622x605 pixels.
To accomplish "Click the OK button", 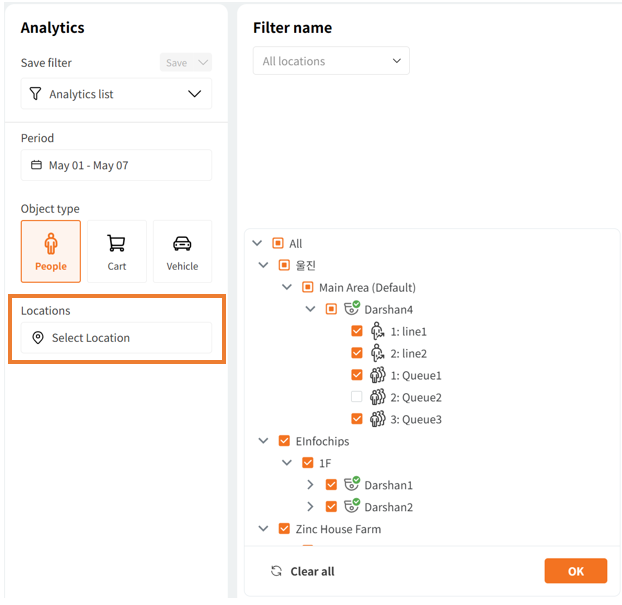I will (x=576, y=571).
